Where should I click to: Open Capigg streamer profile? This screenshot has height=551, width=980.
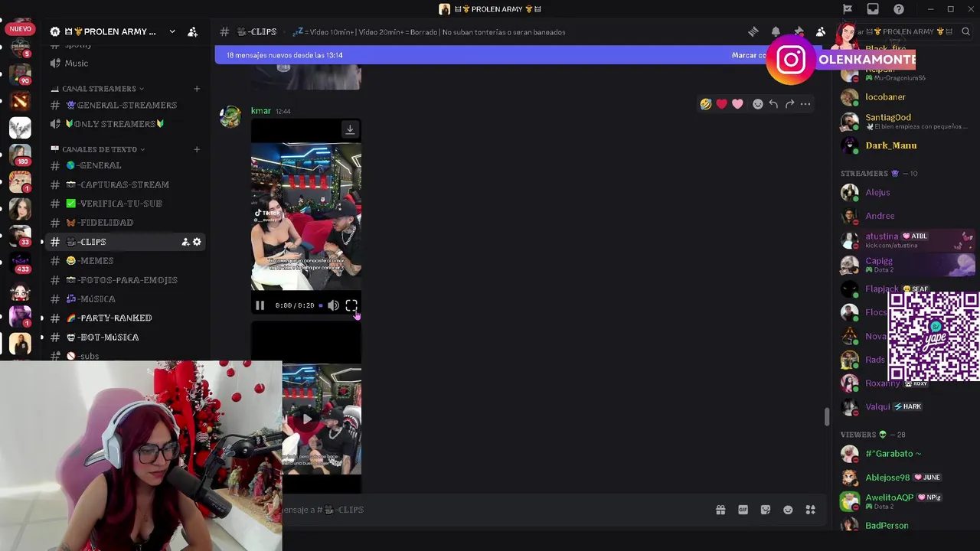[x=879, y=261]
